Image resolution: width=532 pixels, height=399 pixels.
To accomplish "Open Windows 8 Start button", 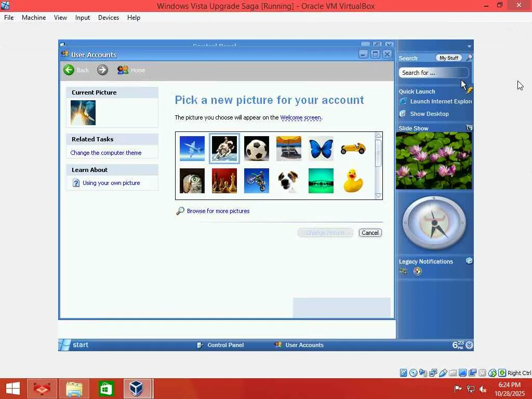I will click(x=13, y=389).
